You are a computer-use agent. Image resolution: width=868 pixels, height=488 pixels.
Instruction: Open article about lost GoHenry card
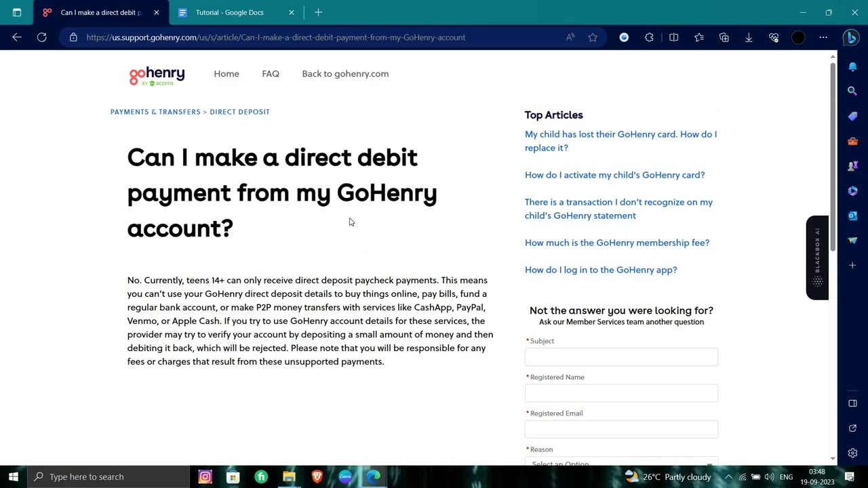coord(620,141)
